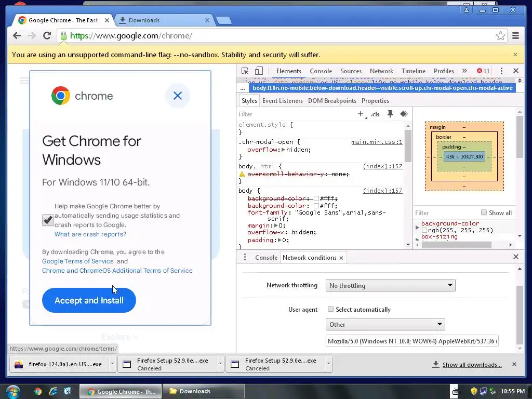The height and width of the screenshot is (399, 532).
Task: Show more DevTools panels via the chevron
Action: coord(464,71)
